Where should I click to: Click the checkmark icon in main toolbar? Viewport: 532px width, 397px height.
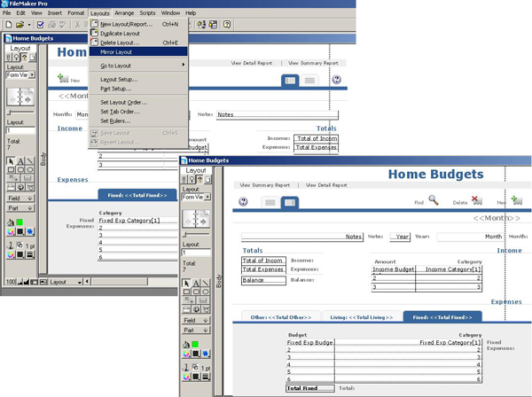click(x=41, y=25)
